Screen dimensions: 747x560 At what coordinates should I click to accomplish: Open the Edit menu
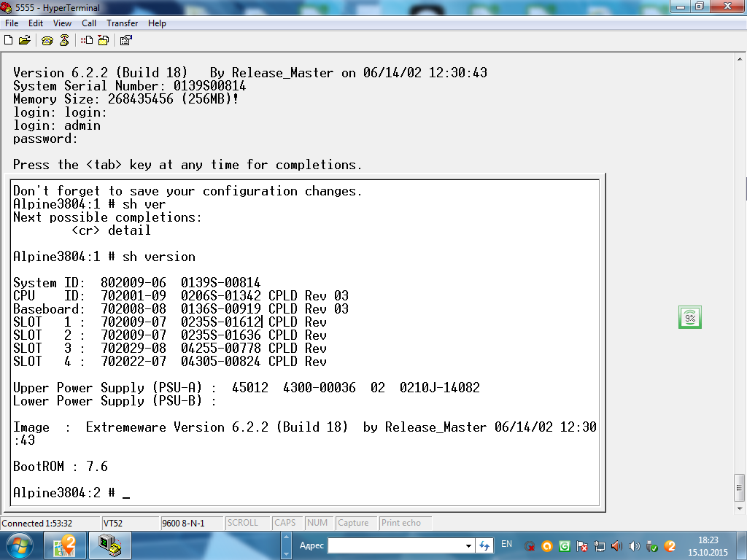pyautogui.click(x=35, y=23)
